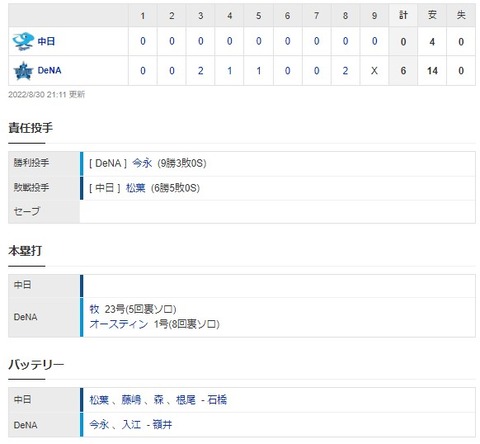The height and width of the screenshot is (444, 480).
Task: Click DeNA's 8th inning score of 2
Action: click(345, 71)
